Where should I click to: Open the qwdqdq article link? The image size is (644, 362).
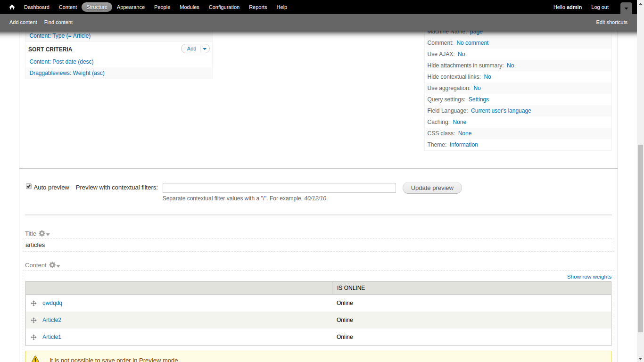(x=52, y=303)
